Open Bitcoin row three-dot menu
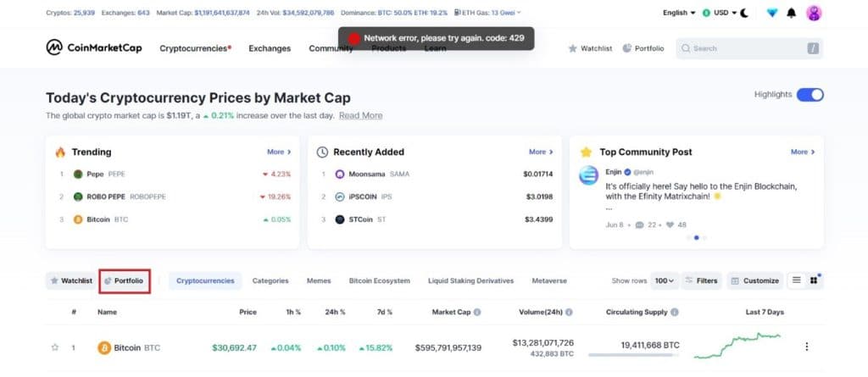868x377 pixels. coord(807,347)
